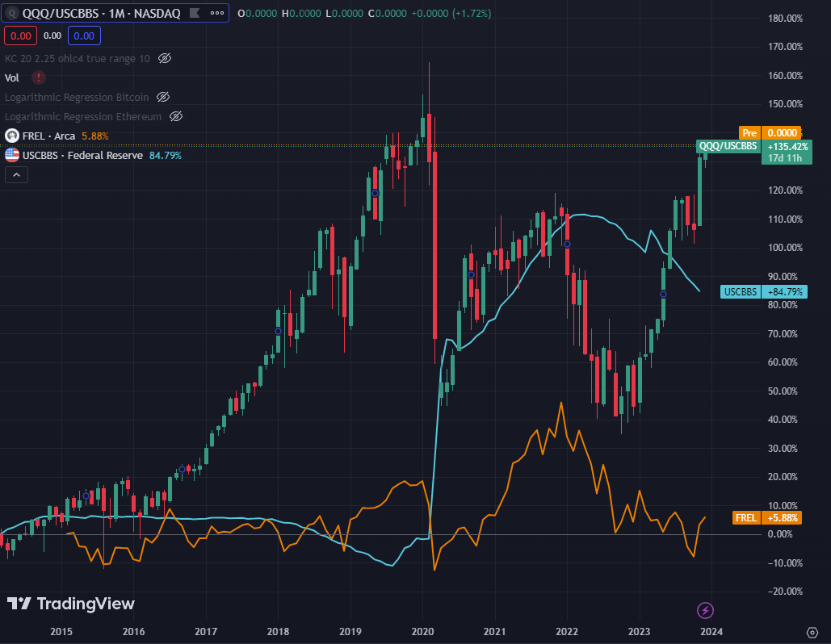Open the symbol search magnifier icon
This screenshot has height=644, width=831.
click(x=11, y=13)
